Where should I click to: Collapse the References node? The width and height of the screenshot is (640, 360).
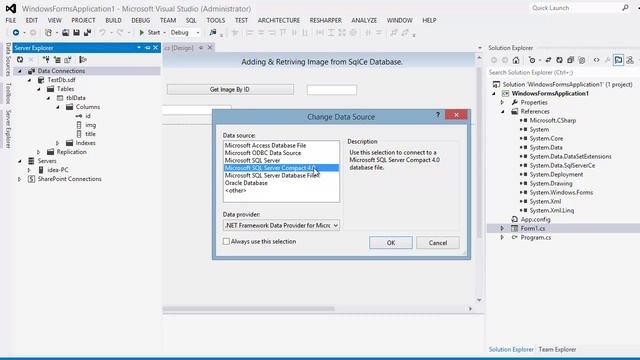point(502,111)
